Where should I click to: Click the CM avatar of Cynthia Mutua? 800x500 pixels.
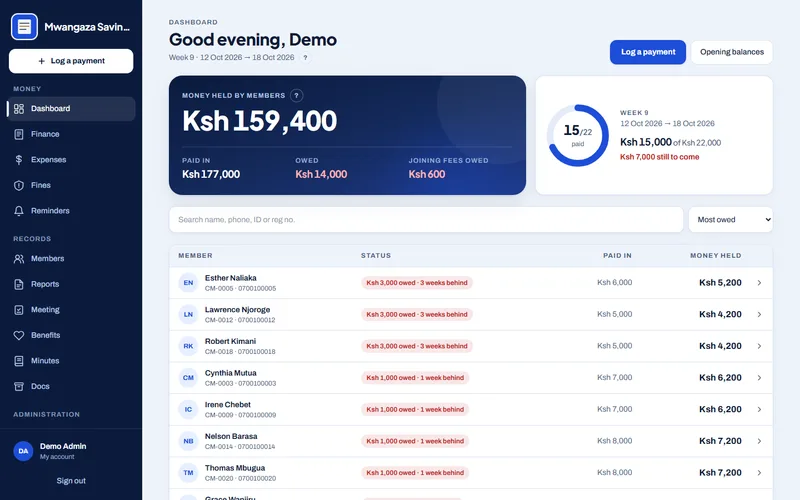tap(188, 378)
